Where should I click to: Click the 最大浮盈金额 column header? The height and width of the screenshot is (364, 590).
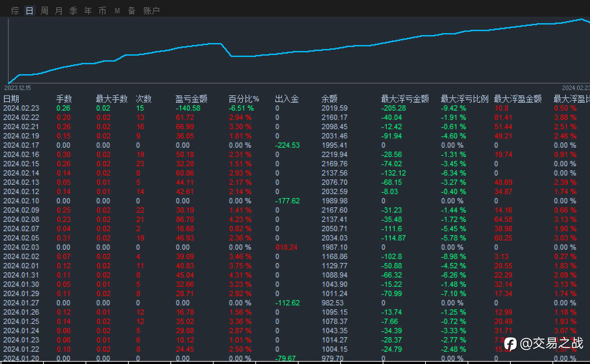pyautogui.click(x=518, y=99)
